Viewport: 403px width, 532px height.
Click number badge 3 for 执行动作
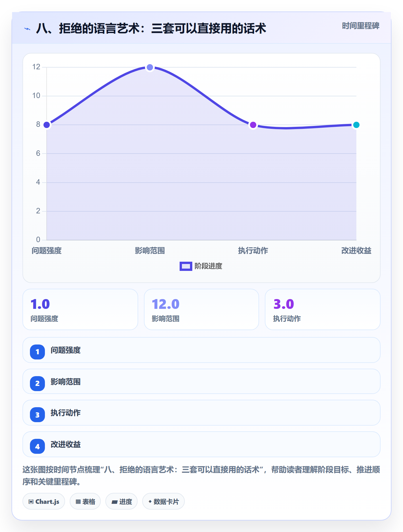point(37,415)
